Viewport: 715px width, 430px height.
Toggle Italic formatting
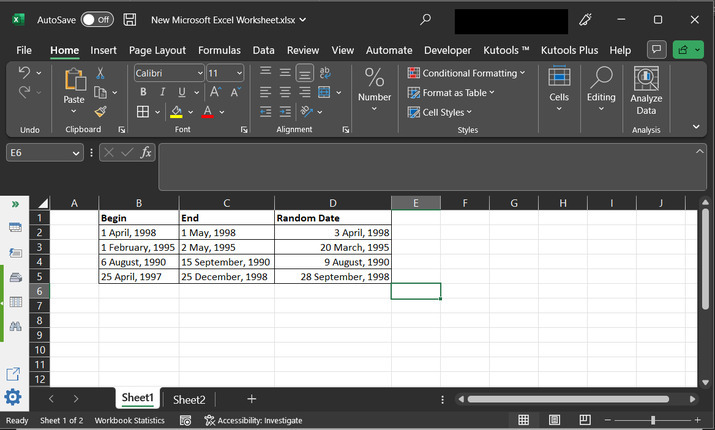[160, 92]
